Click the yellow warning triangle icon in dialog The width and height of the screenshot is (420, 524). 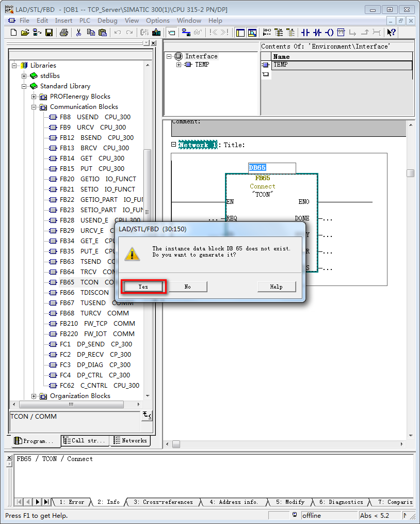[132, 254]
